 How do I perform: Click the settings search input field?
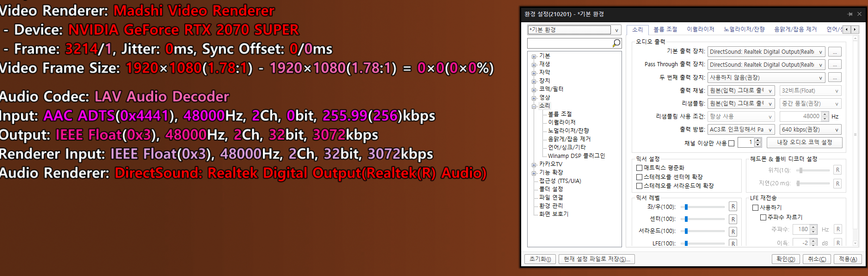click(x=570, y=43)
